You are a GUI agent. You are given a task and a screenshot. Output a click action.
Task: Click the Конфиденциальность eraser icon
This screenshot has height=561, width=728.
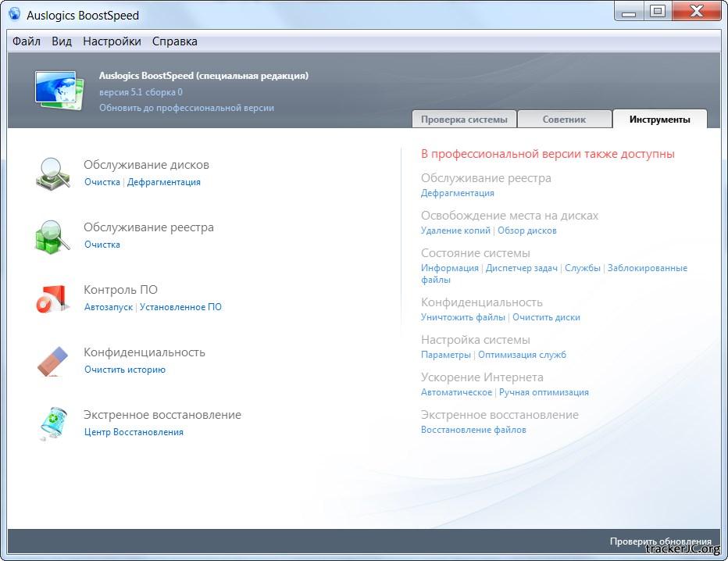pos(52,361)
